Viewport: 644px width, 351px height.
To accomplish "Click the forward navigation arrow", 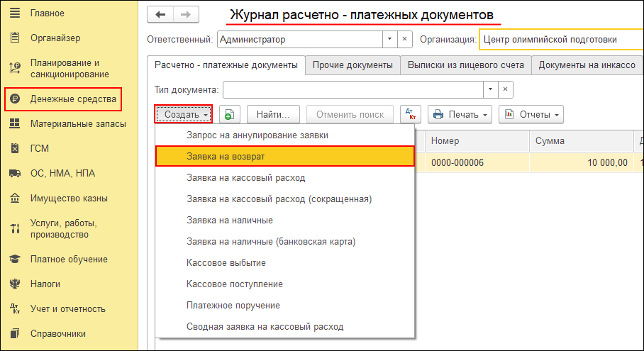I will (185, 15).
